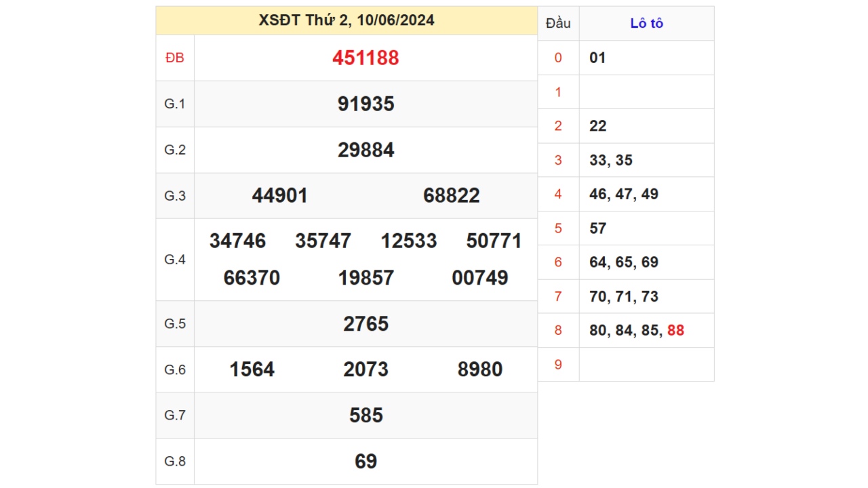Screen dimensions: 868x488
Task: Click head digit 0 in Đầu column
Action: point(558,58)
